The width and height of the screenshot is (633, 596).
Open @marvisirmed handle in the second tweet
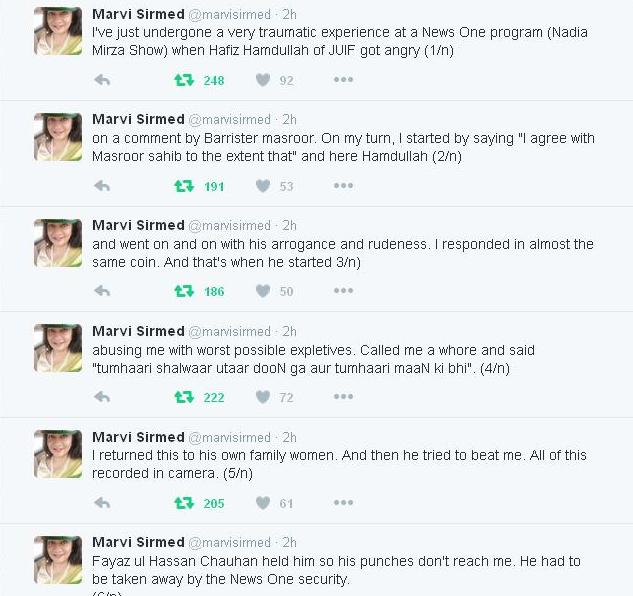229,120
